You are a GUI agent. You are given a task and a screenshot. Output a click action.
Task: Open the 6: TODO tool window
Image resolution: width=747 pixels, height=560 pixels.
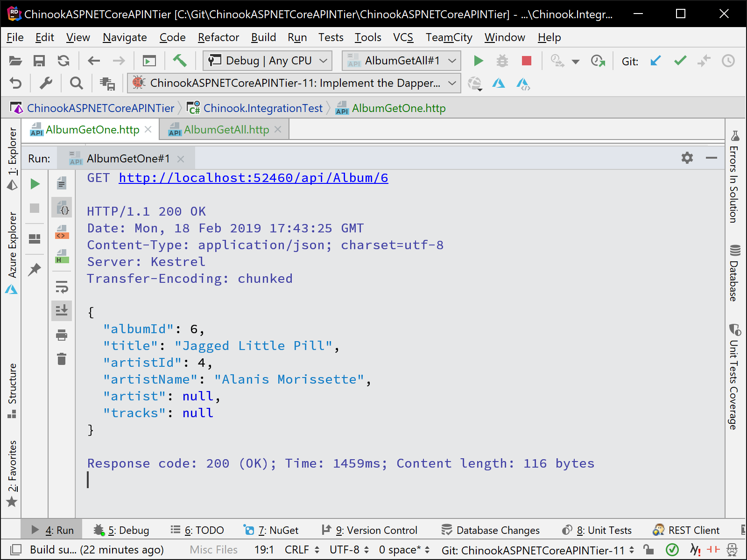[197, 530]
